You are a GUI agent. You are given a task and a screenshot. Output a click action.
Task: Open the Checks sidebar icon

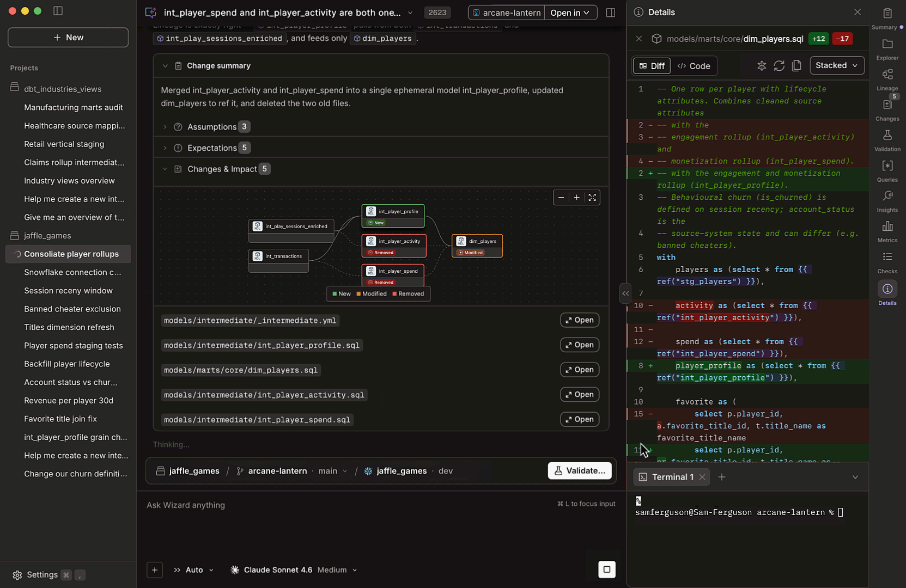pos(887,257)
